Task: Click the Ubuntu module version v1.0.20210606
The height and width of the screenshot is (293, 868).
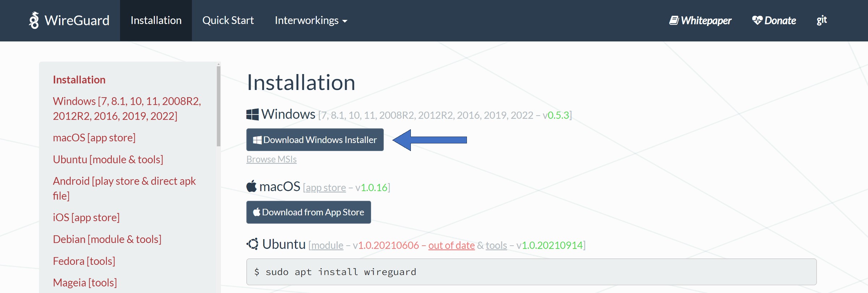Action: pos(386,246)
